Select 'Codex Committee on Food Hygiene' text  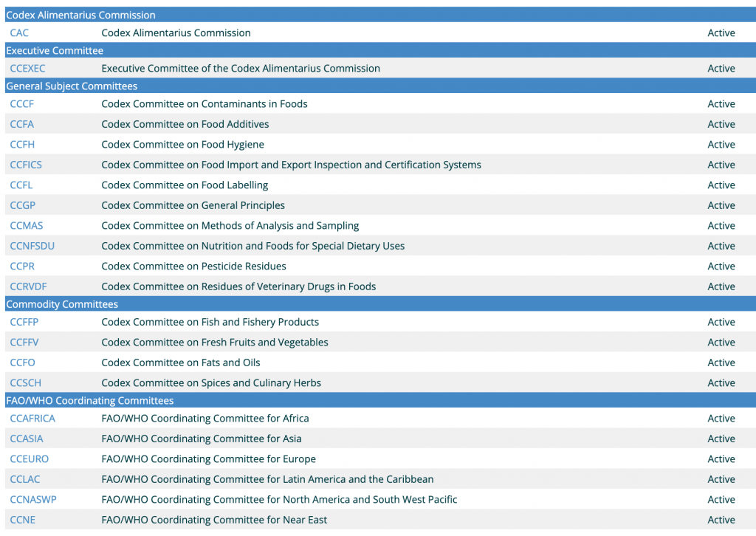[183, 144]
